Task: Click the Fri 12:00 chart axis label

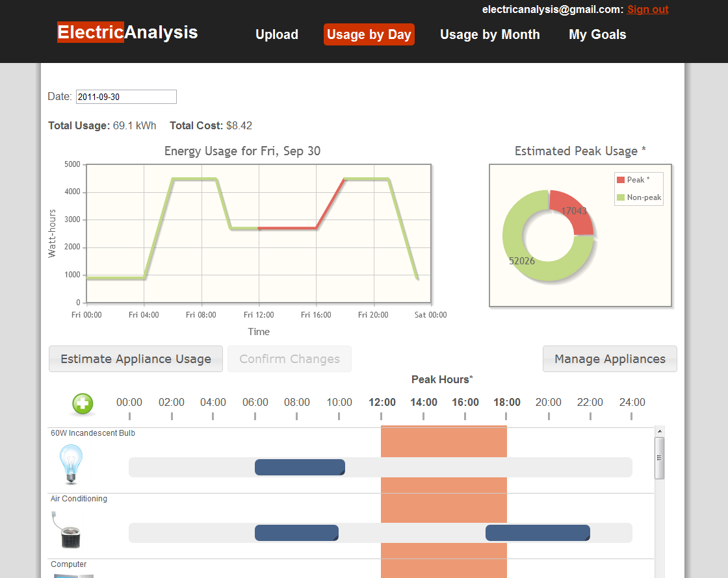Action: point(259,315)
